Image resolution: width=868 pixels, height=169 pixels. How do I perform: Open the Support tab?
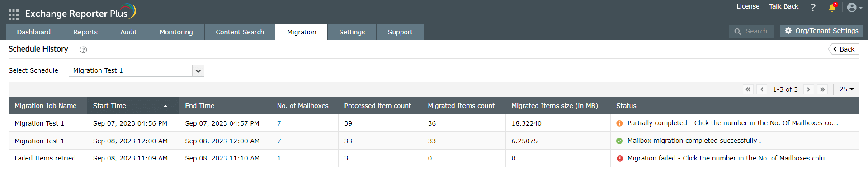coord(400,32)
